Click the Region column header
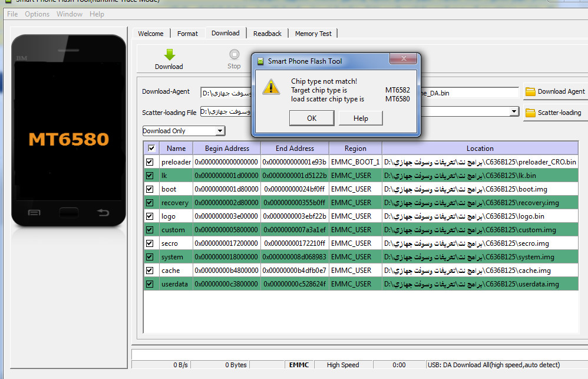Screen dimensions: 588x379 355,148
